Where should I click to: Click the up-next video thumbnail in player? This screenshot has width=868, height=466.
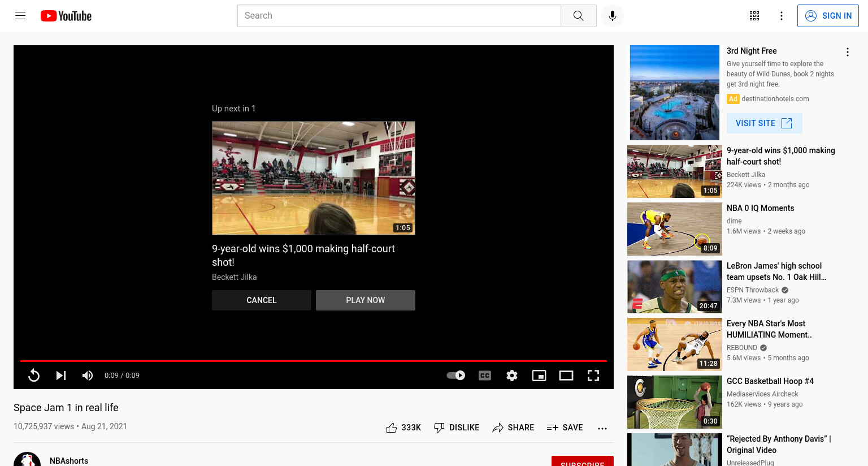(x=314, y=178)
